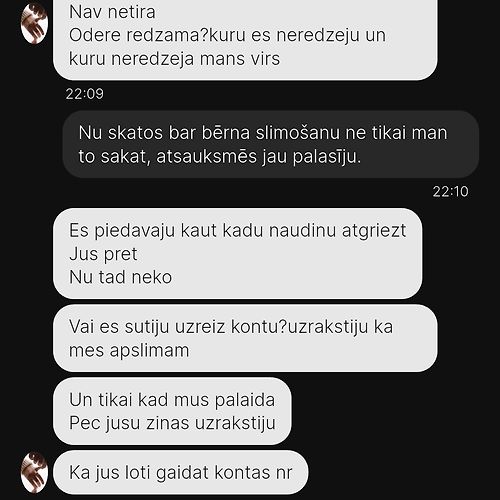The width and height of the screenshot is (500, 500).
Task: Select the line 'Jus pret'
Action: (103, 254)
